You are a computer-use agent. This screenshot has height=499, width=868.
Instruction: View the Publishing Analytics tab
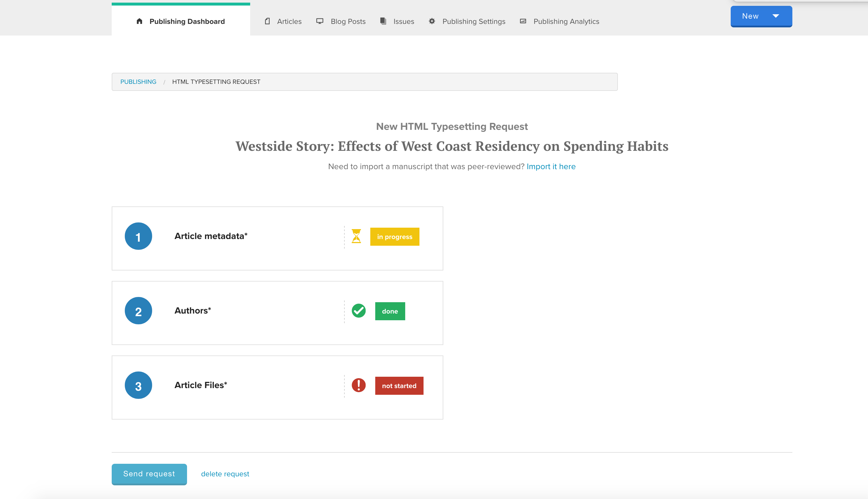click(559, 21)
